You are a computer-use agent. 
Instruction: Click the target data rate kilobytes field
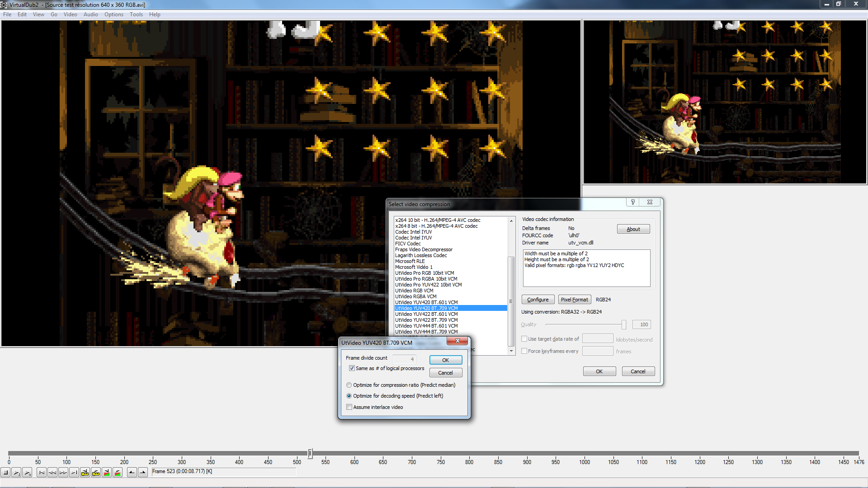click(598, 339)
